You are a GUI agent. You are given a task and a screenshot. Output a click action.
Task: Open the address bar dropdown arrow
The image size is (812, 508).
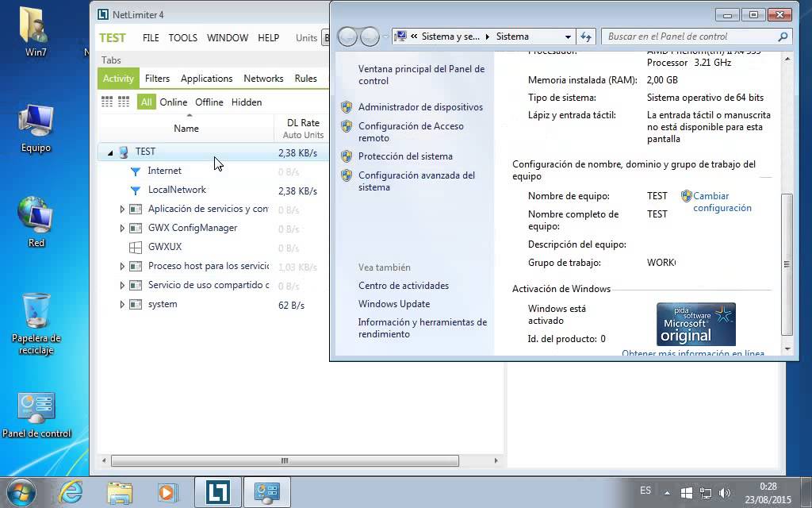[568, 37]
